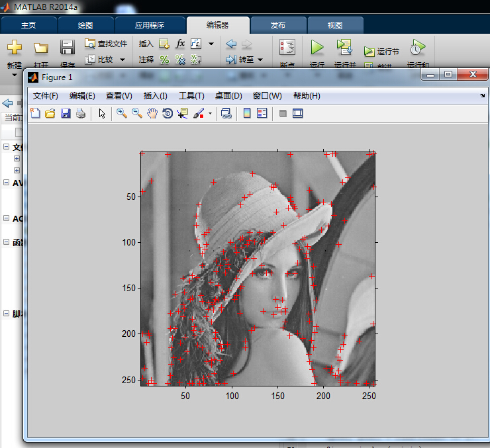Switch to the 主页 (Home) tab
This screenshot has height=448, width=490.
pos(28,25)
